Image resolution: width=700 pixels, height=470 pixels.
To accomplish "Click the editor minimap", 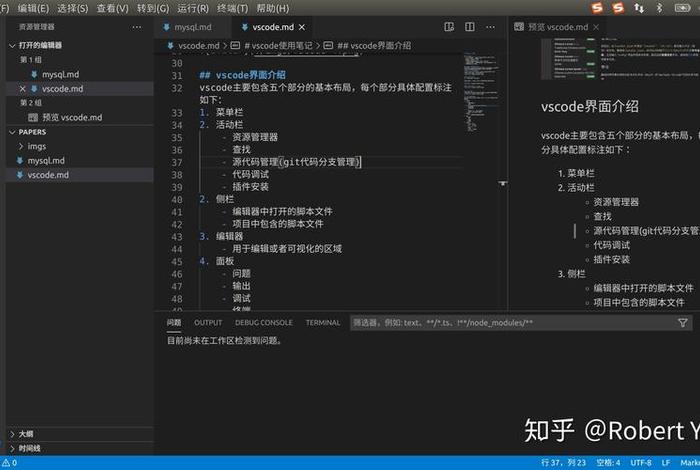I will [x=481, y=92].
